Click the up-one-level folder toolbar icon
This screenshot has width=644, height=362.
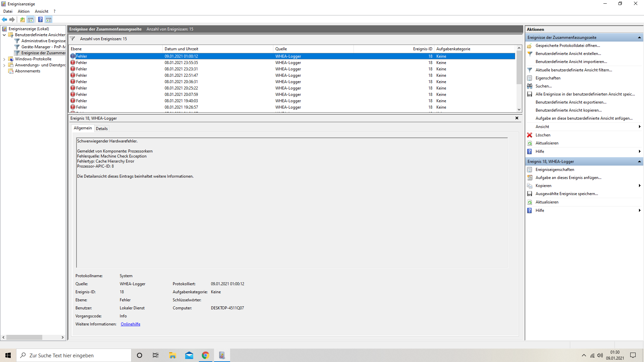[x=22, y=19]
